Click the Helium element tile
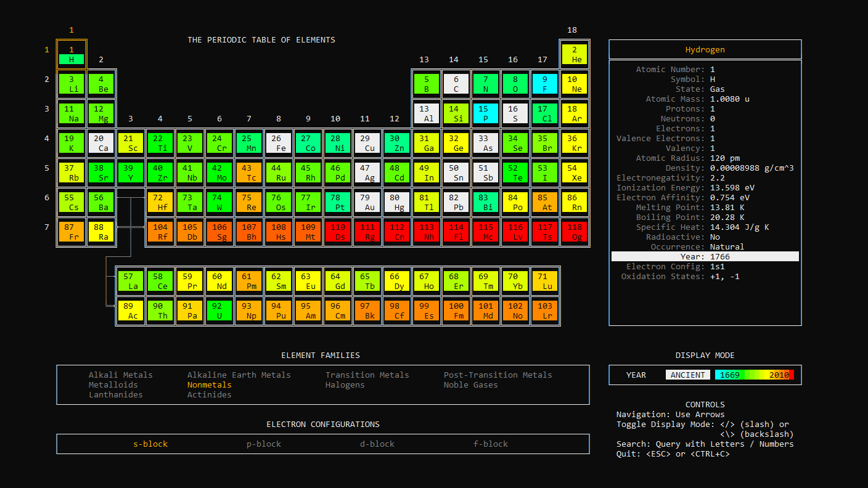This screenshot has width=868, height=488. point(575,54)
